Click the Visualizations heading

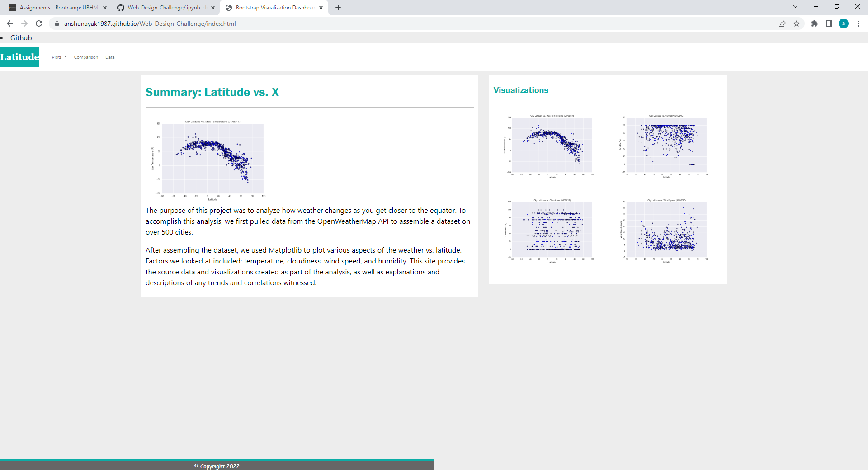(x=521, y=90)
